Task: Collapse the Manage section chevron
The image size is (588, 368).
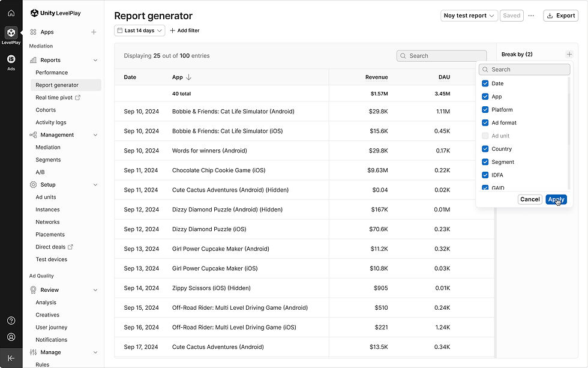Action: 95,352
